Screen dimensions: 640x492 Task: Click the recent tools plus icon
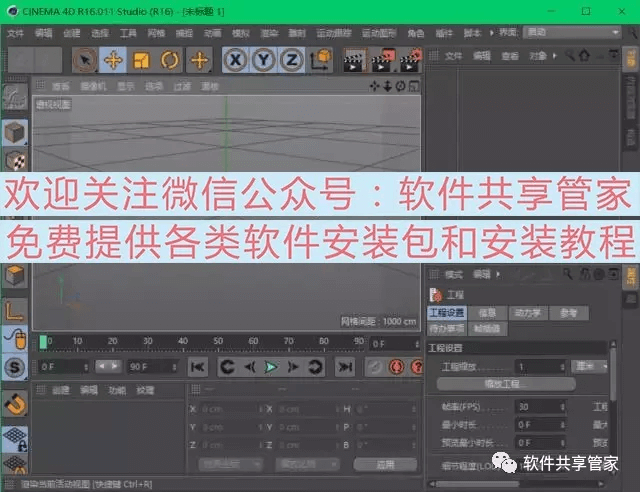point(199,60)
